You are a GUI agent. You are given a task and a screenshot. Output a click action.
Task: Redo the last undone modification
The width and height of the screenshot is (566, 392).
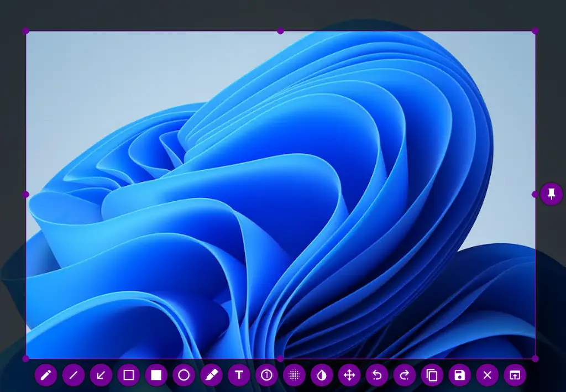tap(405, 375)
